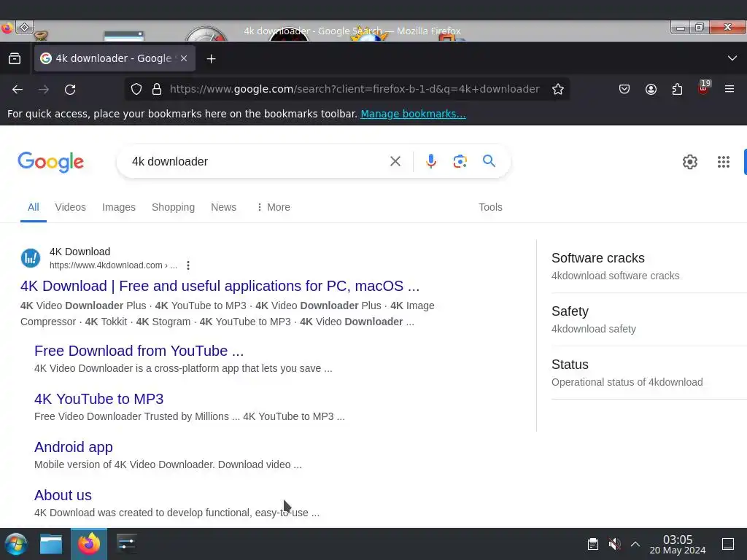Select Software cracks side panel entry
Viewport: 747px width, 560px height.
pos(649,266)
